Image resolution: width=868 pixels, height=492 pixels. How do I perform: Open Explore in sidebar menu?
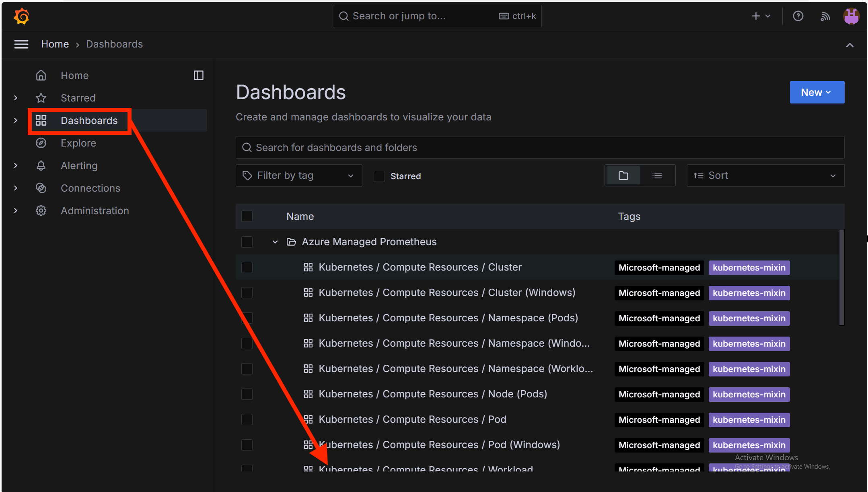(78, 143)
